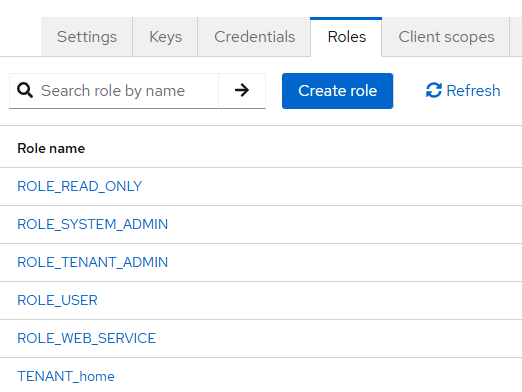Select the Roles tab
Image resolution: width=522 pixels, height=392 pixels.
tap(347, 37)
